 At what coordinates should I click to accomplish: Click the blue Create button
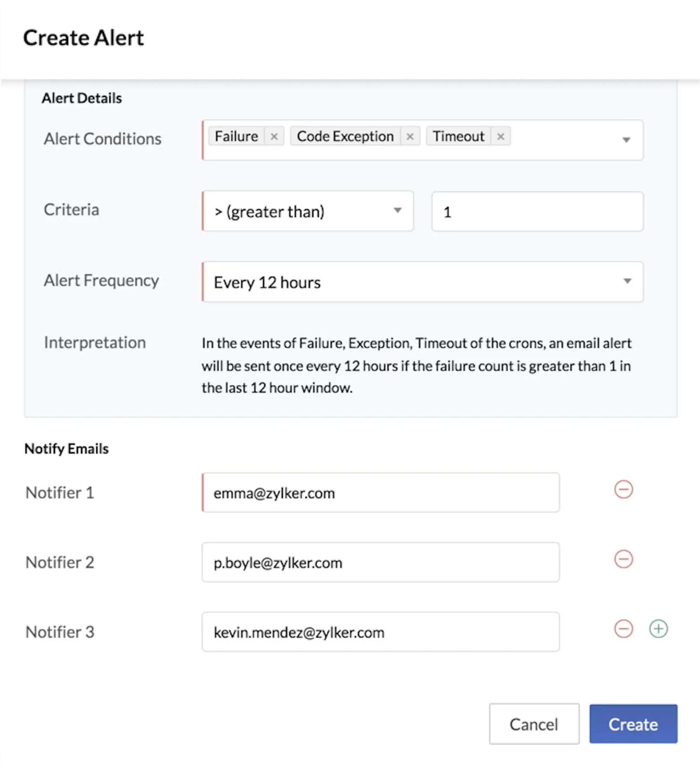point(633,724)
